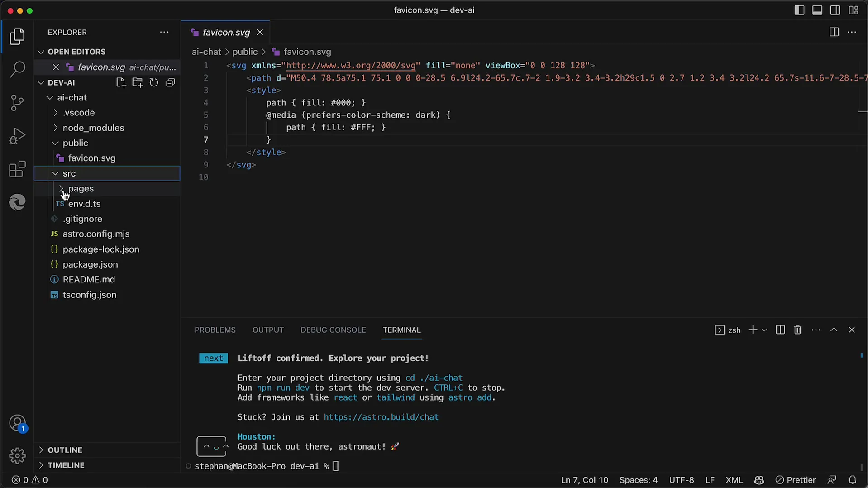Open terminal panel more actions ellipsis

(x=816, y=330)
